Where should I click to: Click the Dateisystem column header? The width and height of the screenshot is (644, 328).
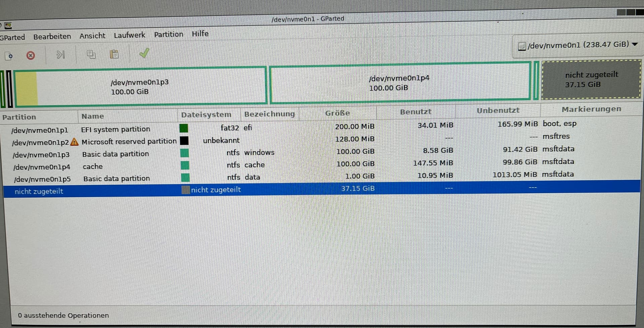tap(206, 115)
